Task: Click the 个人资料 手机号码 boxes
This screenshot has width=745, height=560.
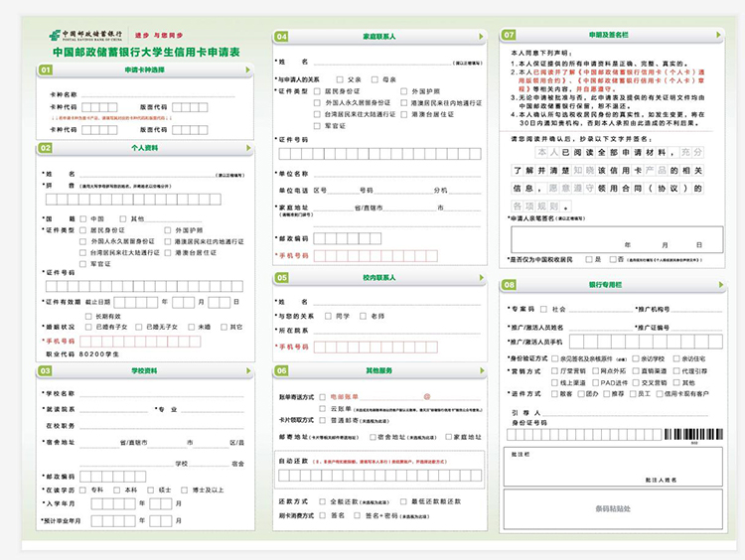Action: pos(140,341)
